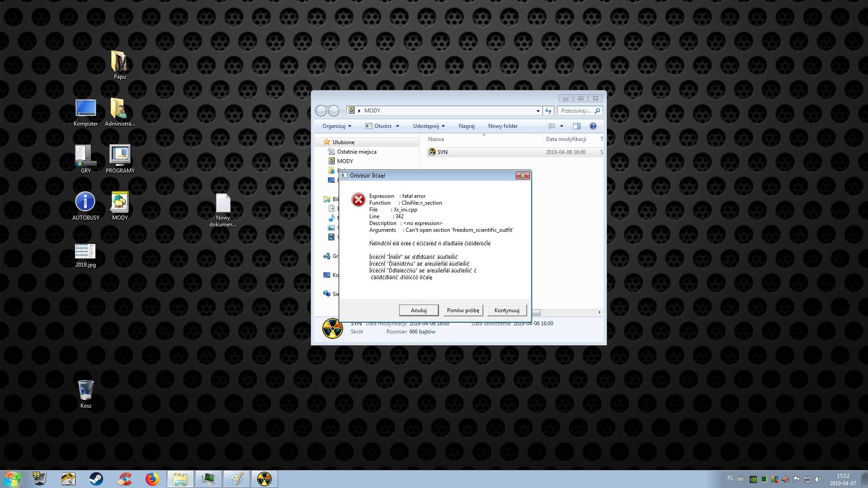Open the white speaker volume icon
The height and width of the screenshot is (488, 868).
(818, 479)
